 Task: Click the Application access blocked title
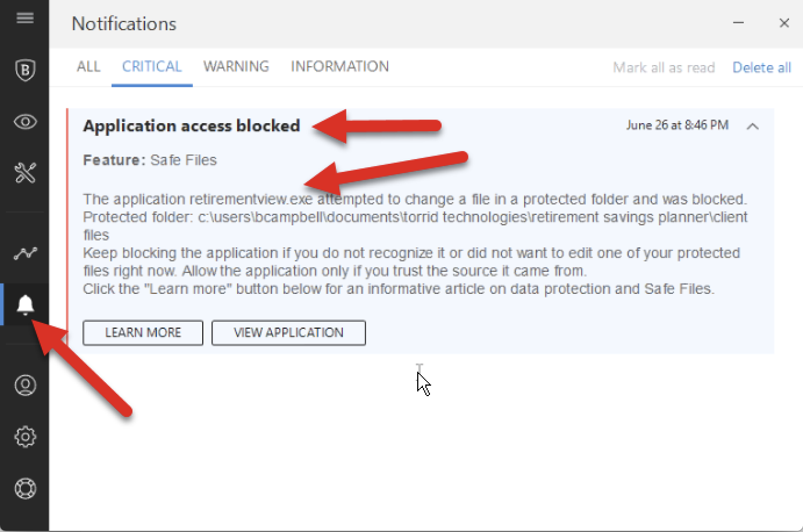(x=191, y=126)
